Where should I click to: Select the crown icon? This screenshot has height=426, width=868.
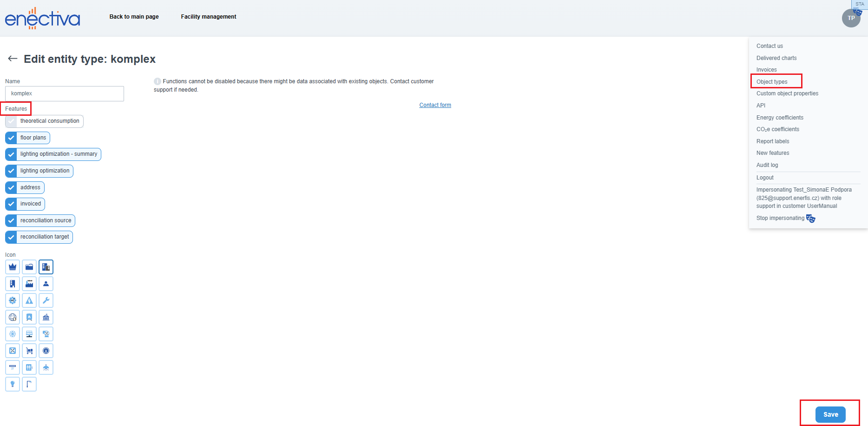[13, 267]
